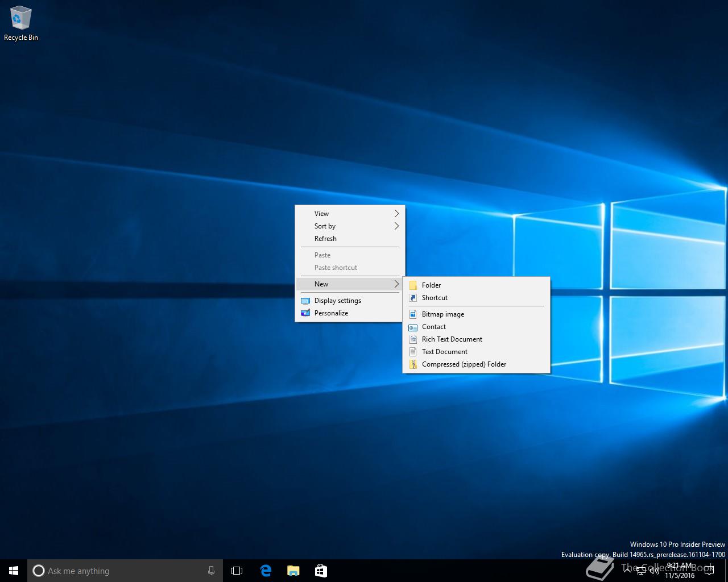Viewport: 728px width, 582px height.
Task: Expand the Sort by submenu
Action: [x=350, y=226]
